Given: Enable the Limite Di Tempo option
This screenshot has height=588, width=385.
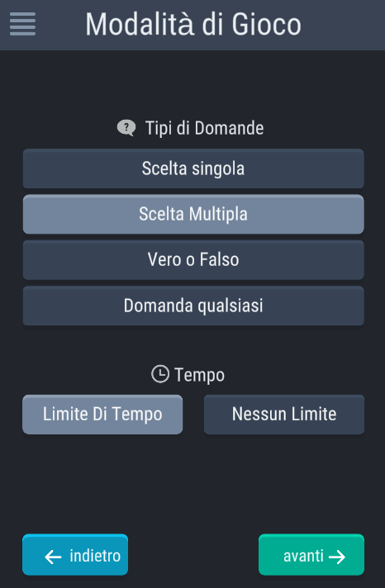Looking at the screenshot, I should point(102,415).
